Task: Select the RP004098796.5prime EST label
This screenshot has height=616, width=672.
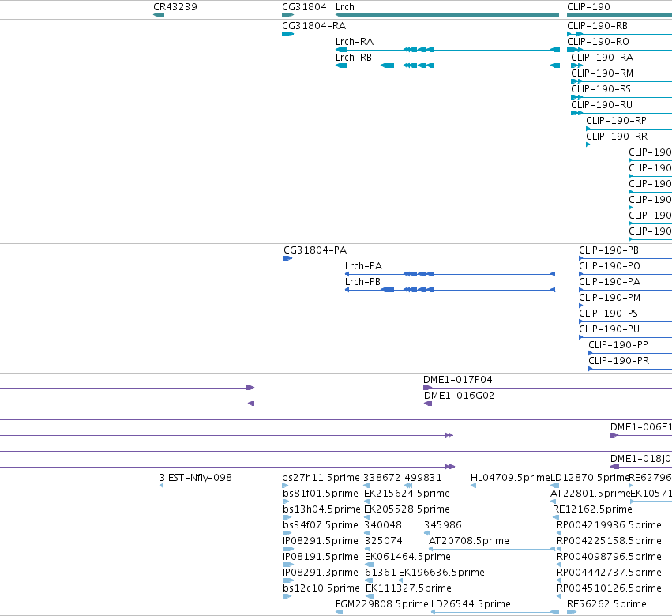Action: point(609,557)
